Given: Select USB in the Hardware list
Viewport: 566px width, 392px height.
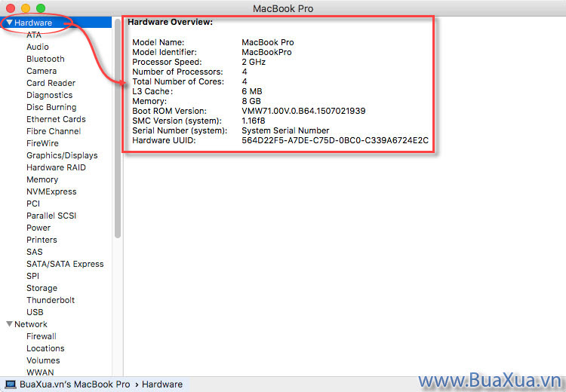Looking at the screenshot, I should [x=35, y=312].
